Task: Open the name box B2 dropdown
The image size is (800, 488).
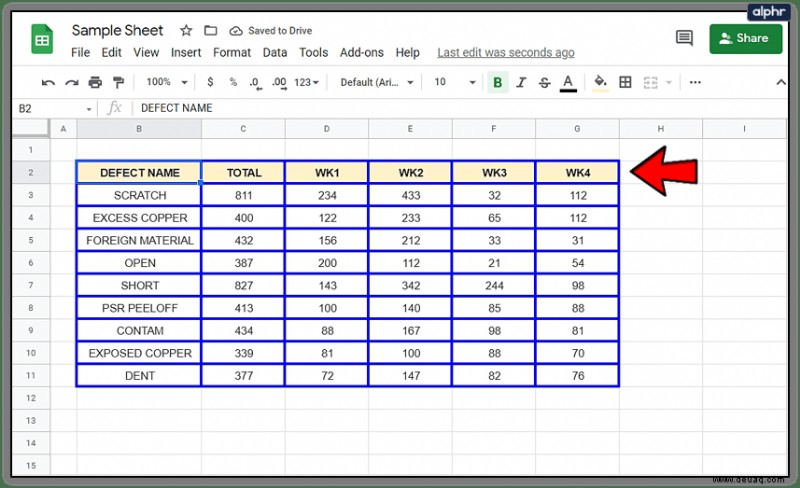Action: pos(89,109)
